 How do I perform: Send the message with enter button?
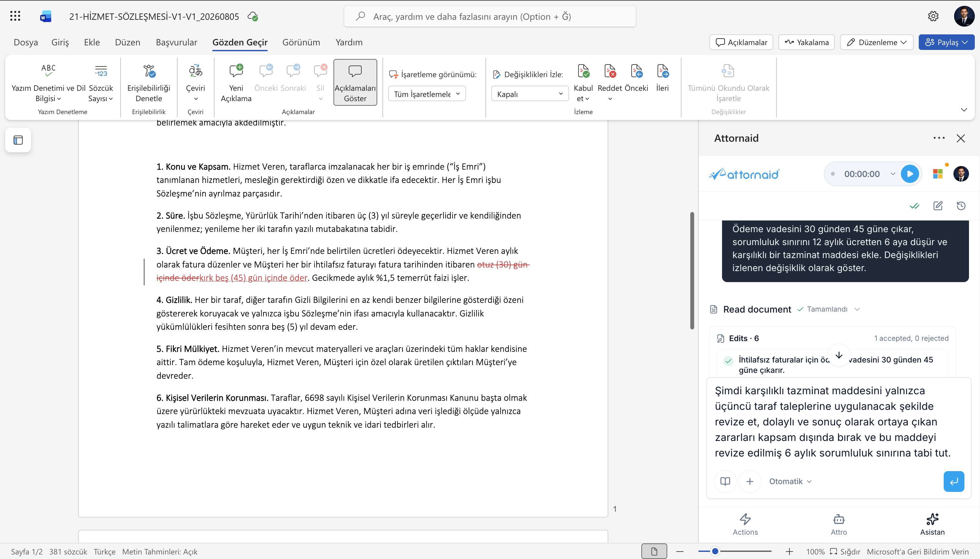pyautogui.click(x=954, y=482)
